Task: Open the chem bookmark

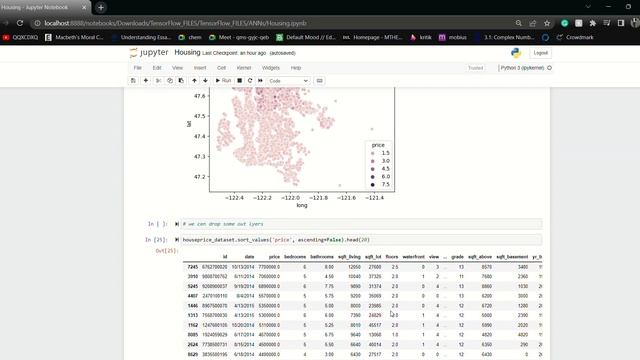Action: tap(190, 37)
